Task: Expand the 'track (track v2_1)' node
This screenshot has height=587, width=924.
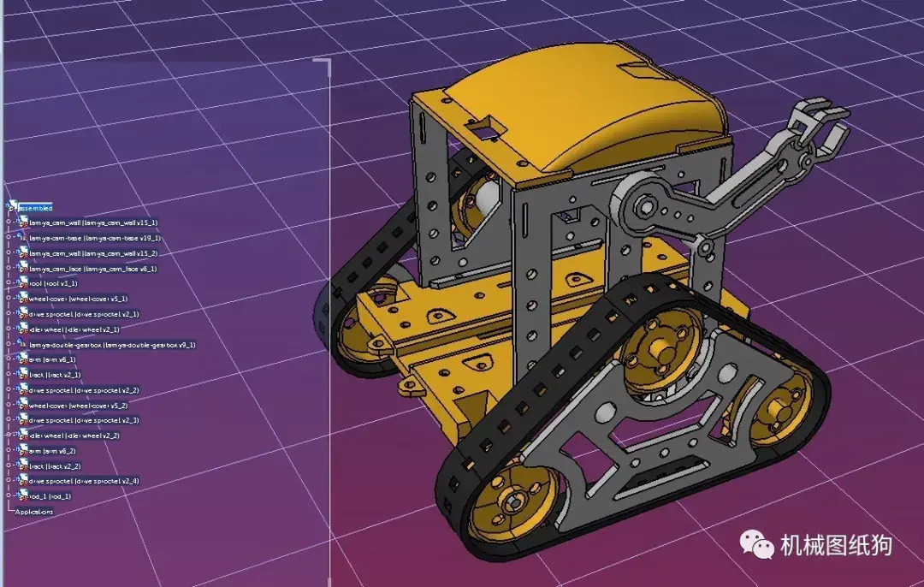Action: pyautogui.click(x=7, y=374)
